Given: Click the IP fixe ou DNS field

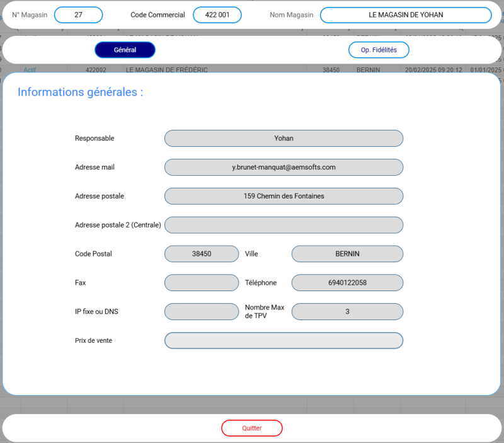Looking at the screenshot, I should (202, 311).
